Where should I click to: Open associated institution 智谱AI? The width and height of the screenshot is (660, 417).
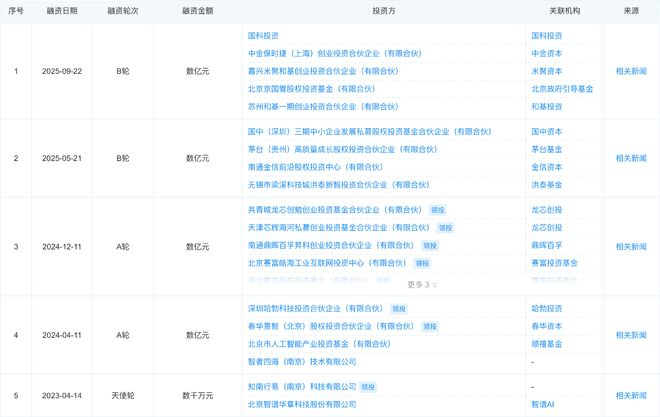pos(543,404)
